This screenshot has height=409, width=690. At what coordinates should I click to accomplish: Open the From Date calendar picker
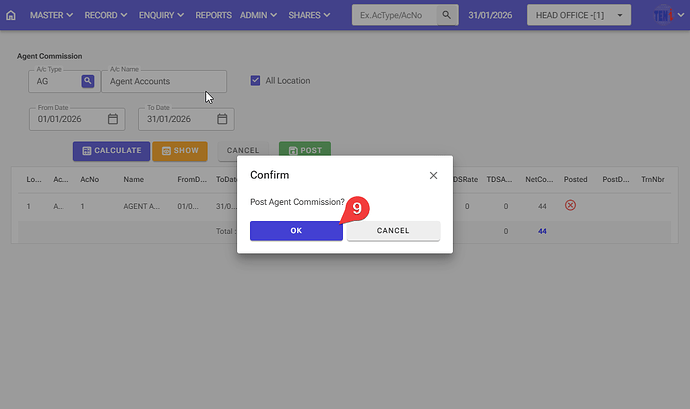(113, 119)
